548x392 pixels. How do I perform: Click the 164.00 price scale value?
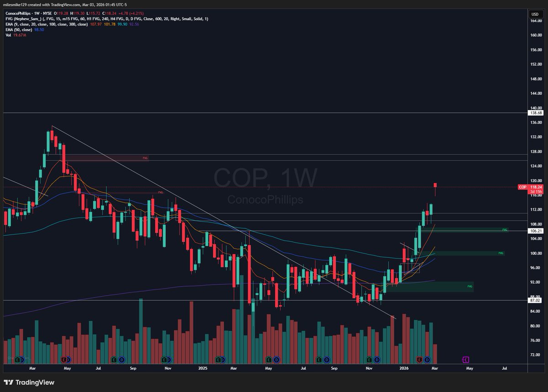(536, 21)
